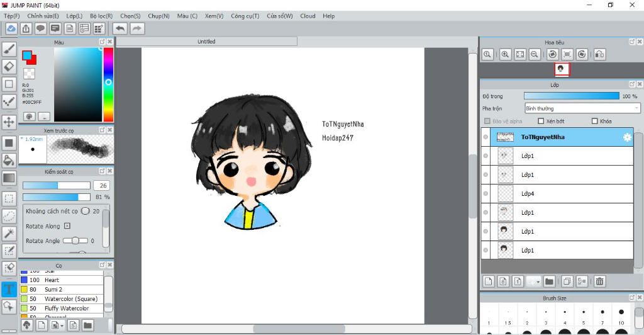644x335 pixels.
Task: Delete layer with the trash icon
Action: (x=599, y=281)
